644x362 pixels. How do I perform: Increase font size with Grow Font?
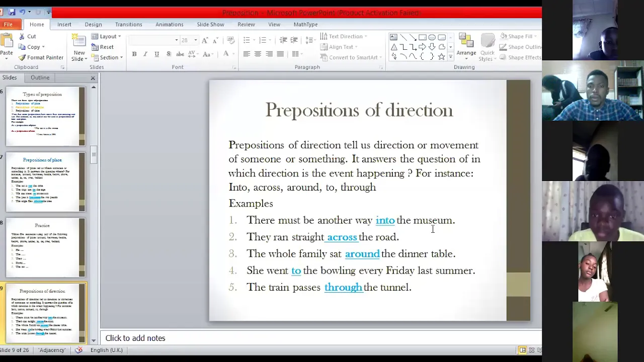[205, 40]
